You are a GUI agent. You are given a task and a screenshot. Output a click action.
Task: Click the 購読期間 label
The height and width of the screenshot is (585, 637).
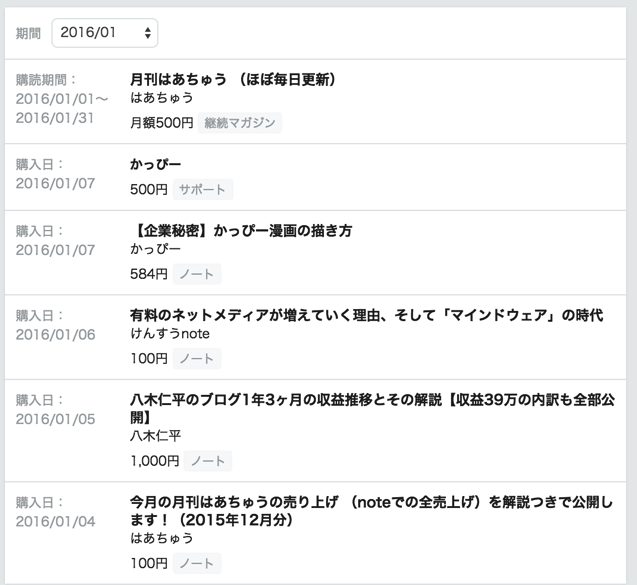pos(46,80)
